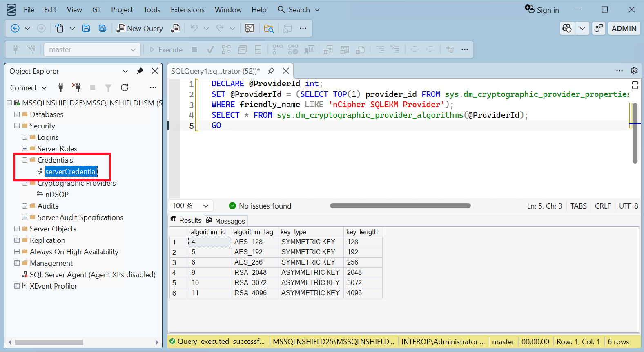This screenshot has height=352, width=644.
Task: Click the Redo icon
Action: point(220,28)
